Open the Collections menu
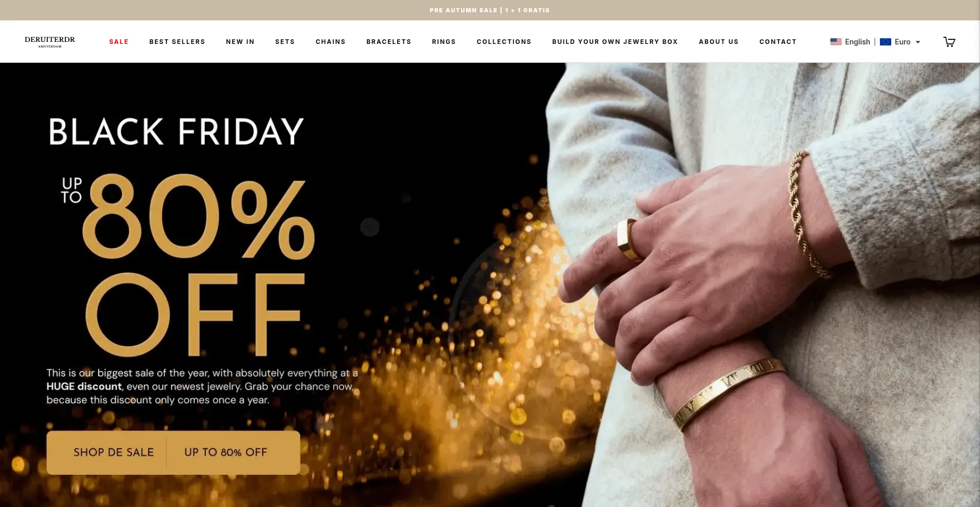The image size is (980, 507). pos(504,42)
